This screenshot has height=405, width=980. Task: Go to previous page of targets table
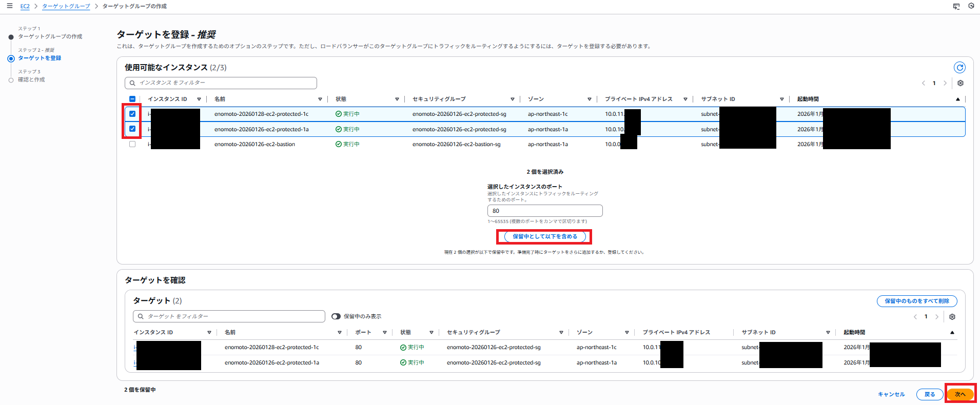(915, 317)
